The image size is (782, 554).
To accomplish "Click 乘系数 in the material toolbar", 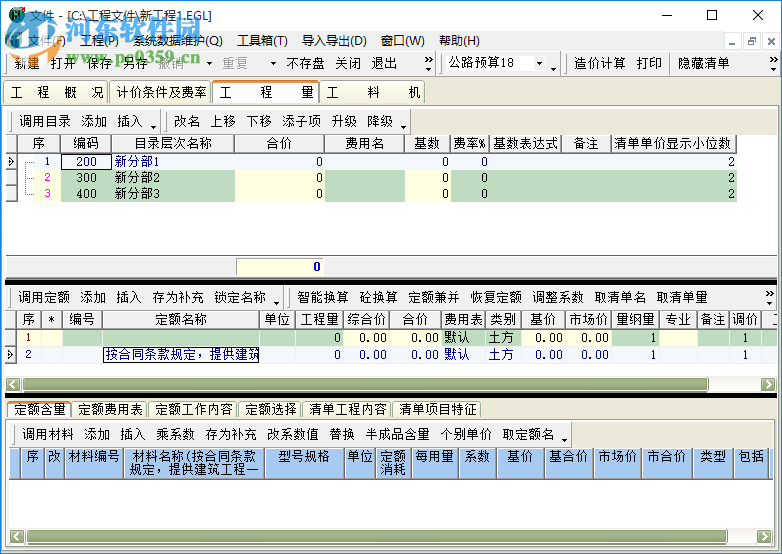I will pos(175,434).
